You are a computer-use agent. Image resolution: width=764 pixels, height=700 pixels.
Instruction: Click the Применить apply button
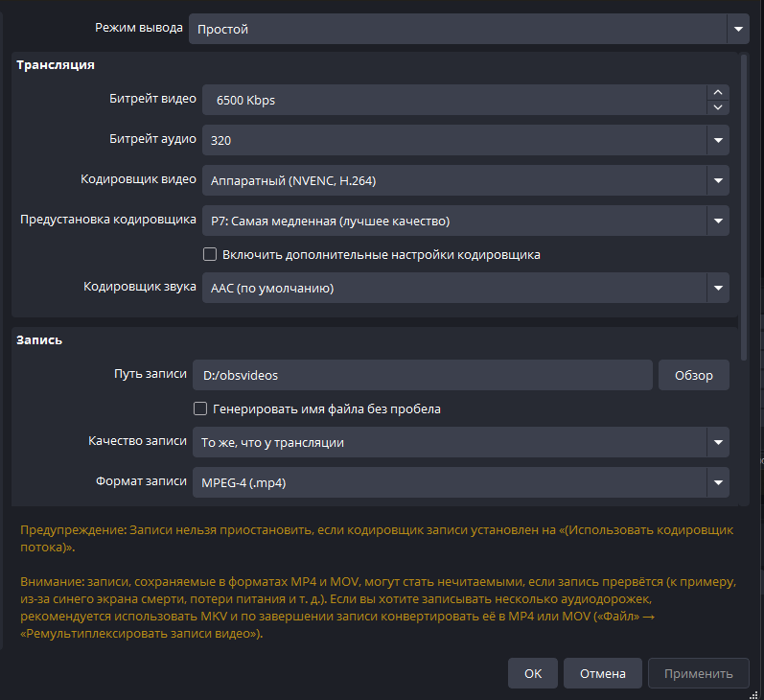point(697,673)
